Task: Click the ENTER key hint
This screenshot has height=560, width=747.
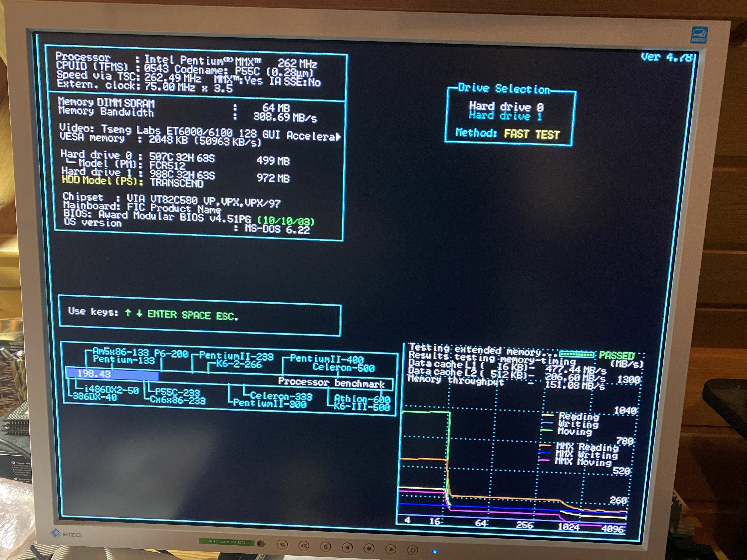Action: pos(162,314)
